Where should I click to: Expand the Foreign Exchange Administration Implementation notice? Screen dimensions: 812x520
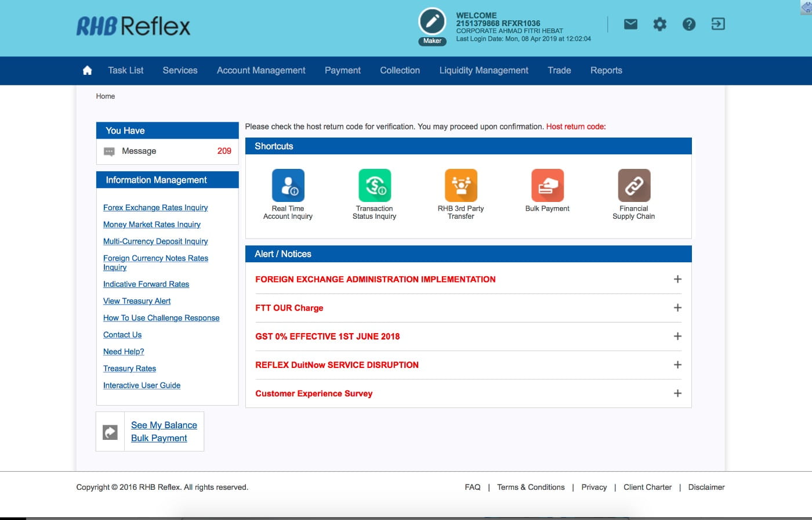pos(677,279)
